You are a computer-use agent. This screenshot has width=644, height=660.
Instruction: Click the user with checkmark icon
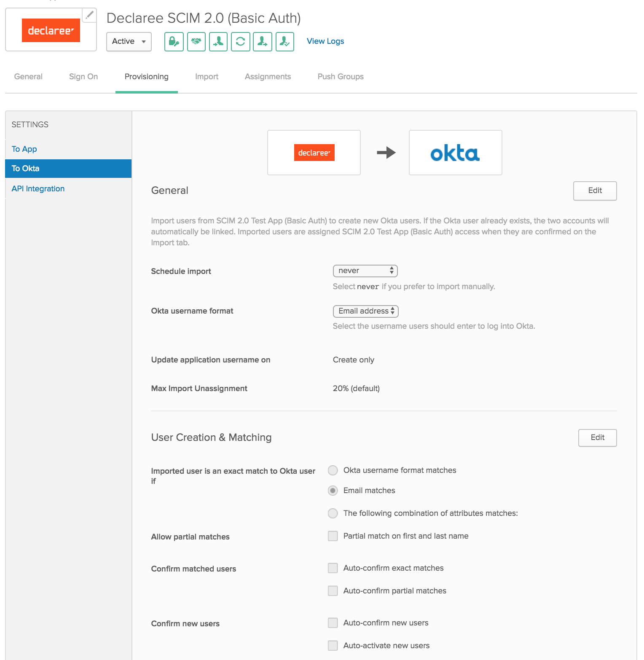click(x=285, y=41)
